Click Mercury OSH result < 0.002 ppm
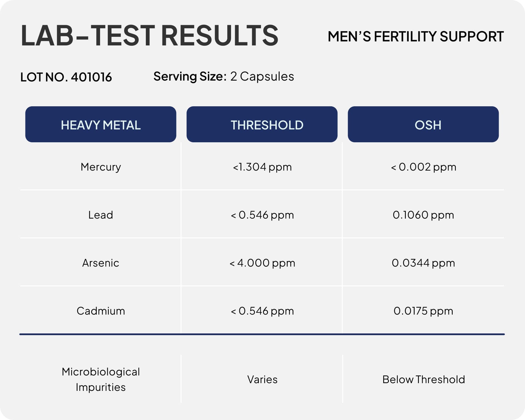Screen dimensions: 525x420 pyautogui.click(x=423, y=167)
